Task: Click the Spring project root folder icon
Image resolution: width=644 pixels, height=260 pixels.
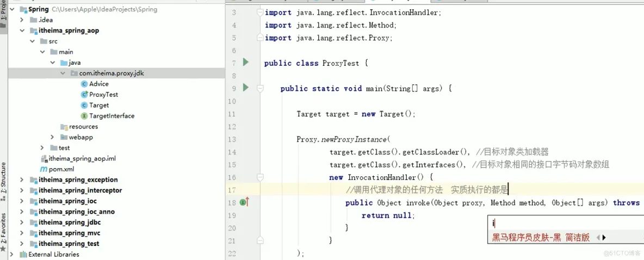Action: (x=23, y=9)
